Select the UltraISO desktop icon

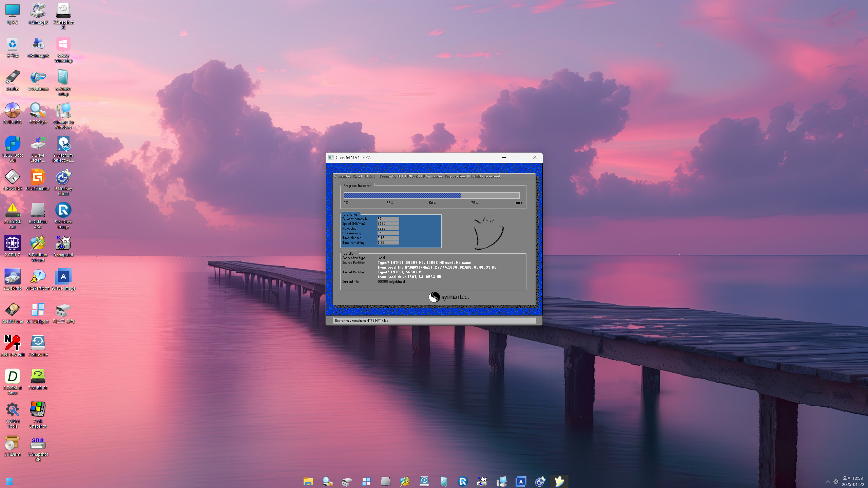13,111
